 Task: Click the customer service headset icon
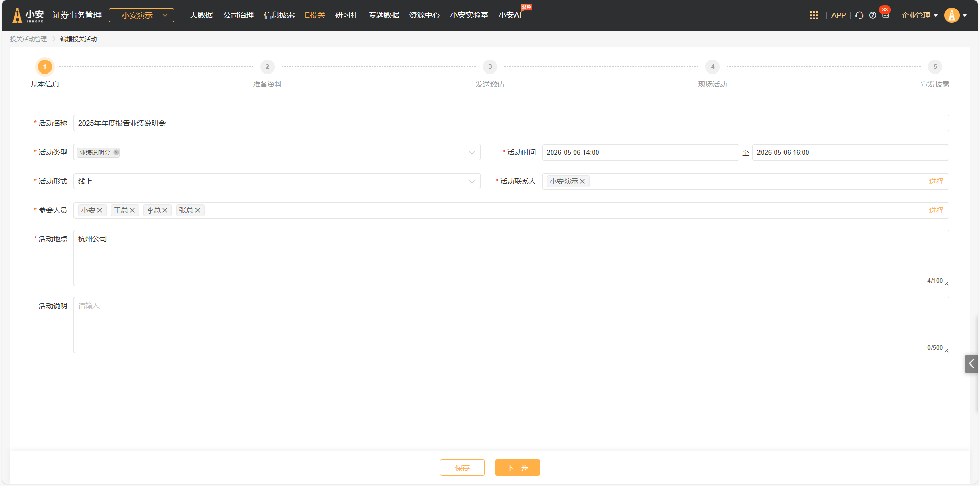point(860,15)
